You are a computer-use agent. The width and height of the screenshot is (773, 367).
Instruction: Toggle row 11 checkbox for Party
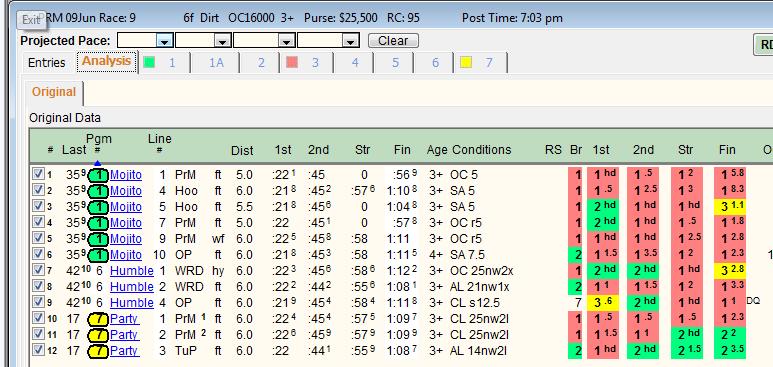click(x=37, y=334)
